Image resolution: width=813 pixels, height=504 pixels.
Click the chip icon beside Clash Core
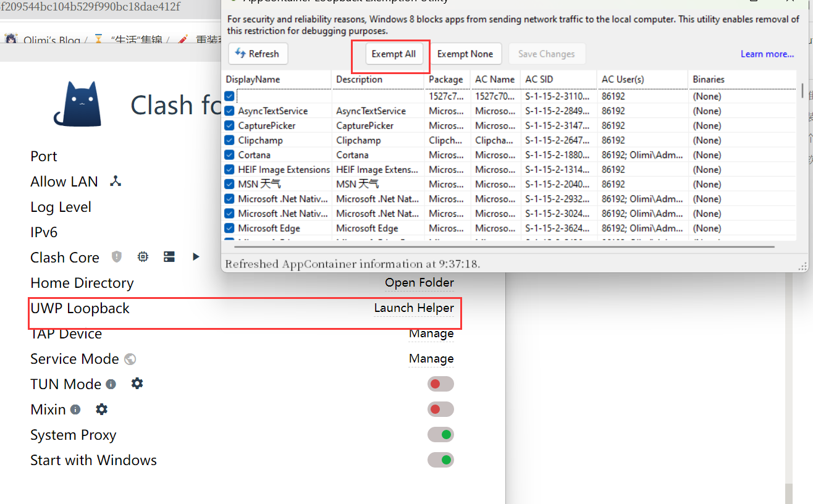pyautogui.click(x=143, y=256)
